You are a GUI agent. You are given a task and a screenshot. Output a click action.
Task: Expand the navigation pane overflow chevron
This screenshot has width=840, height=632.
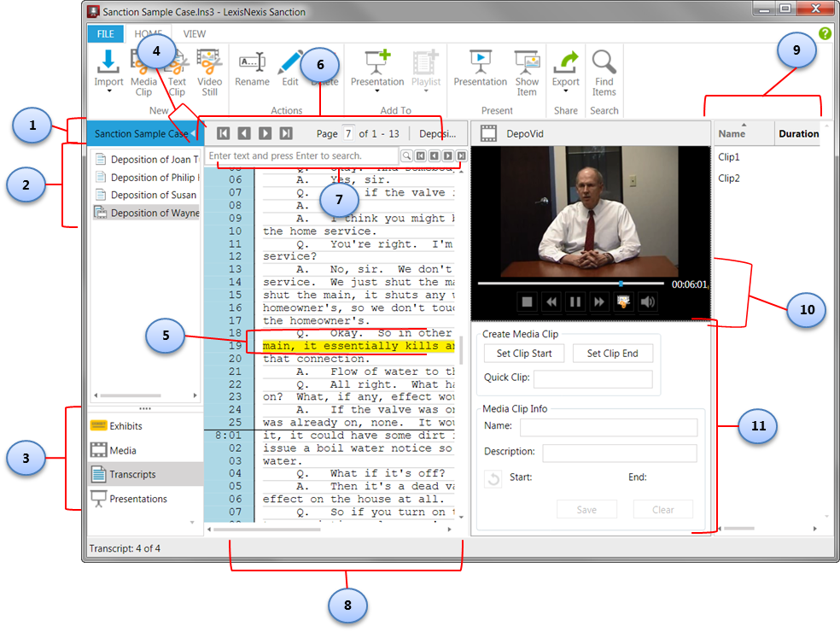click(192, 522)
